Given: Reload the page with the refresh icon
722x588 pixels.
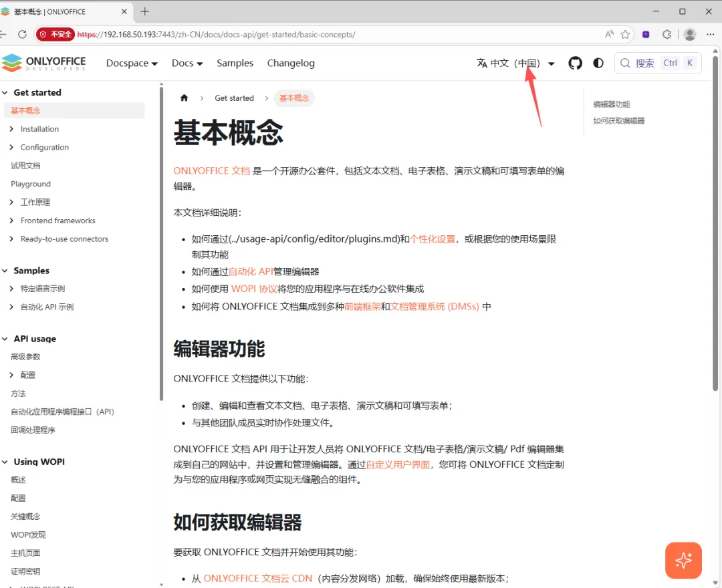Looking at the screenshot, I should tap(22, 35).
